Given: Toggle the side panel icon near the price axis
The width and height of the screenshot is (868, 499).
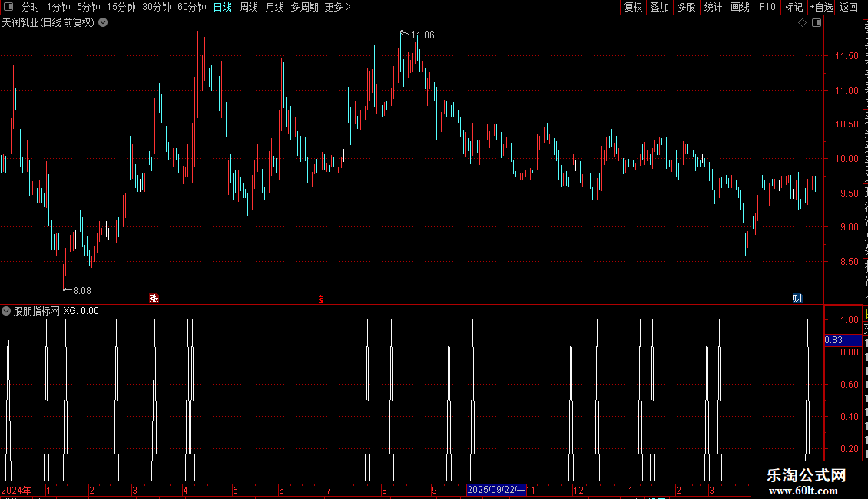Looking at the screenshot, I should (817, 23).
